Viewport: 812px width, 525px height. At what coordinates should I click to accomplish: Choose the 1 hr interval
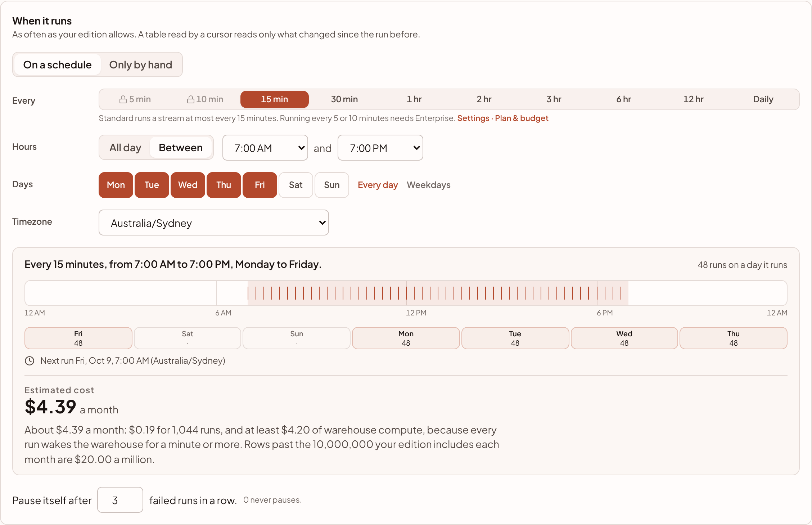coord(414,99)
